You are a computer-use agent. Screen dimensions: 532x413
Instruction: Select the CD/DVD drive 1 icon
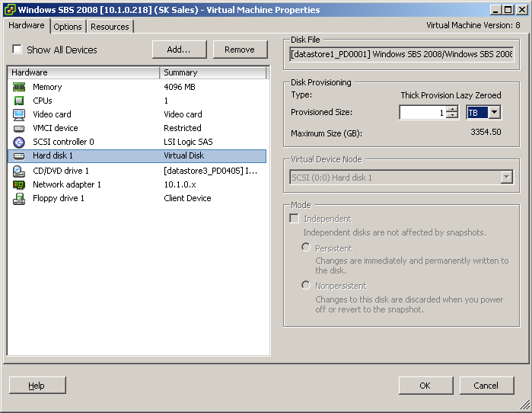coord(19,171)
